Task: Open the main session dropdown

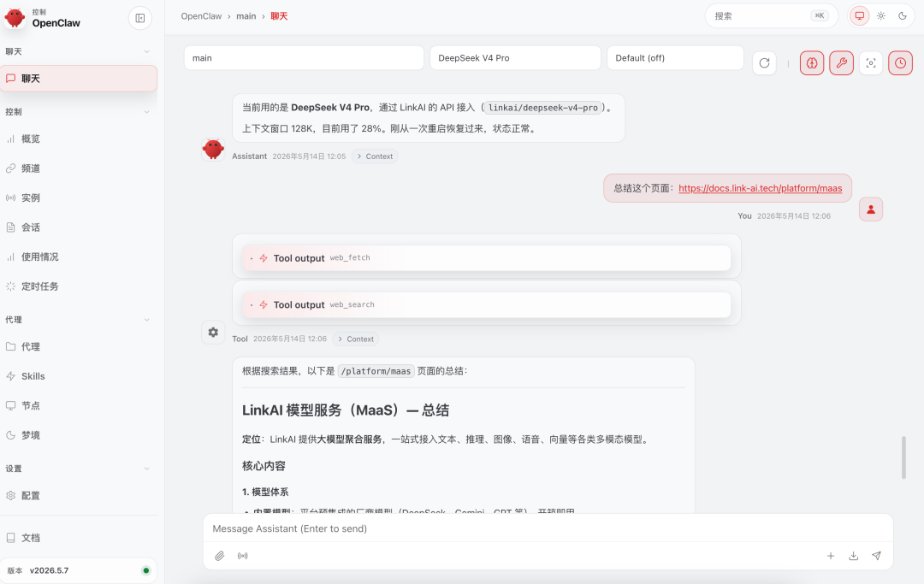Action: coord(304,57)
